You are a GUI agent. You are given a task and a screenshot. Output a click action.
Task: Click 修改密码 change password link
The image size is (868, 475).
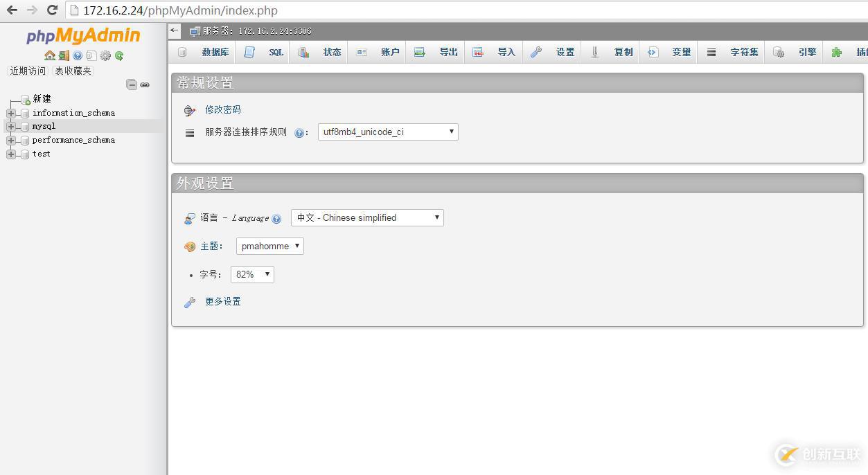(223, 109)
